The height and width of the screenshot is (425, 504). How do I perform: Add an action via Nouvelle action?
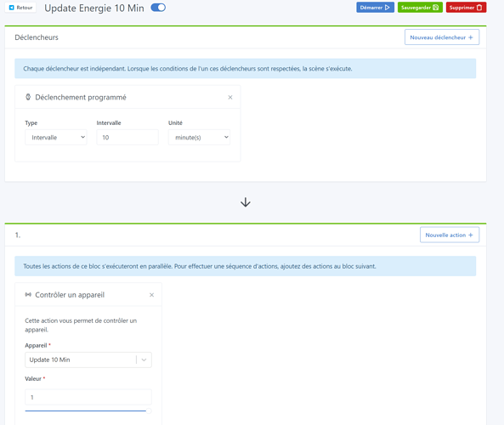pos(450,235)
